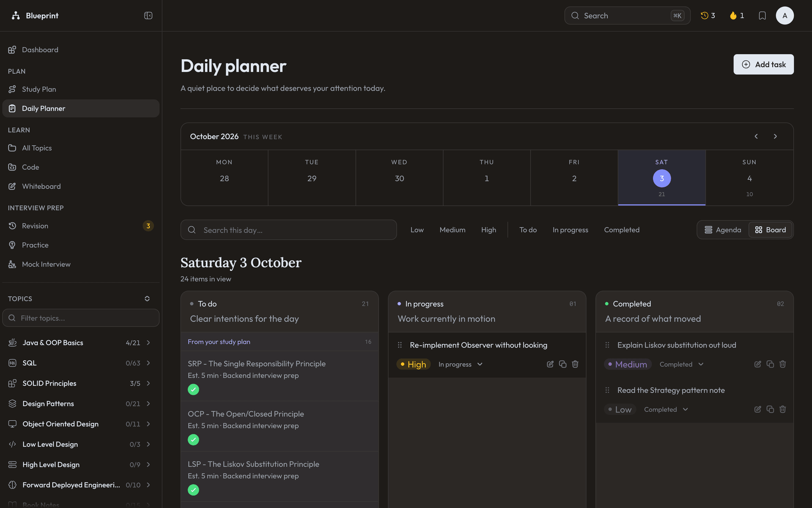
Task: Focus the Search this day field
Action: click(x=288, y=230)
